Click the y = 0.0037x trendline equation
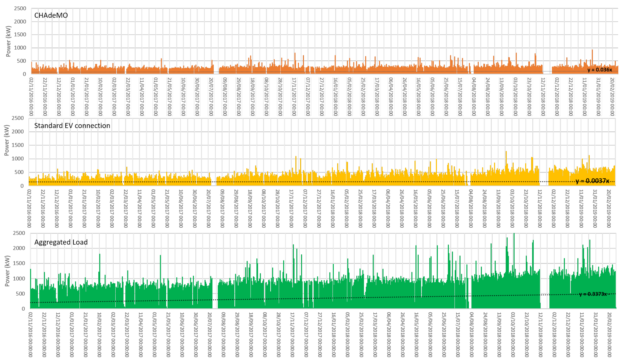 tap(592, 181)
